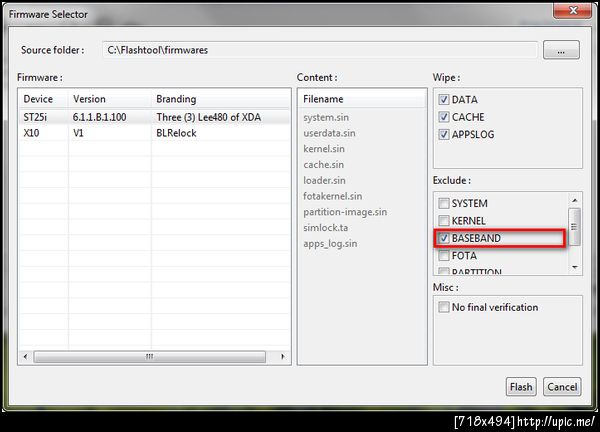This screenshot has width=600, height=432.
Task: Close the Firmware Selector dialog
Action: click(x=572, y=10)
